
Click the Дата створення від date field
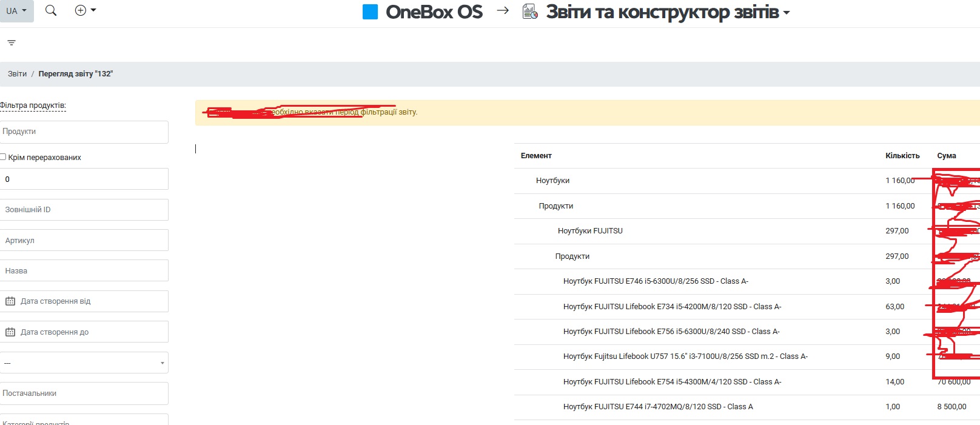coord(84,301)
